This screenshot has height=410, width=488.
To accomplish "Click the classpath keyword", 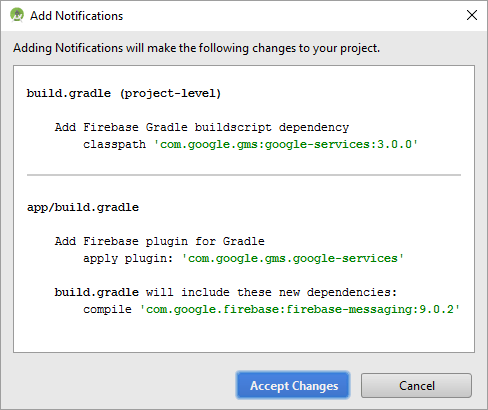I will pos(114,144).
